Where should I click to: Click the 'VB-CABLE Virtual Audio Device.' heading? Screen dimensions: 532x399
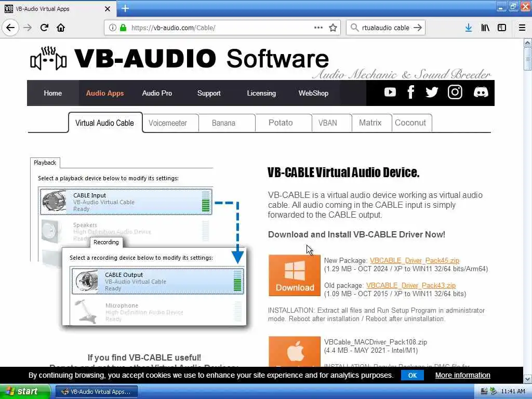pyautogui.click(x=343, y=172)
